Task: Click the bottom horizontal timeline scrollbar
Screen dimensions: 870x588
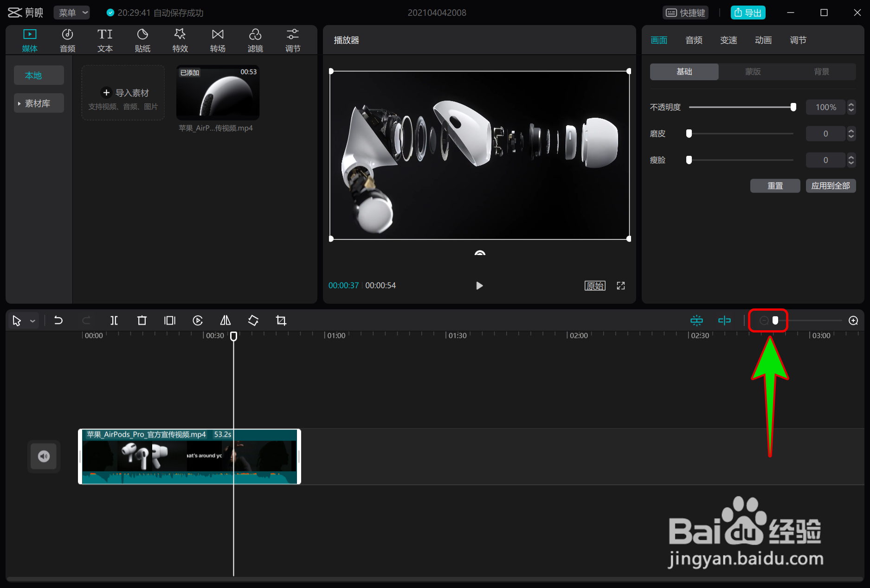Action: click(435, 579)
